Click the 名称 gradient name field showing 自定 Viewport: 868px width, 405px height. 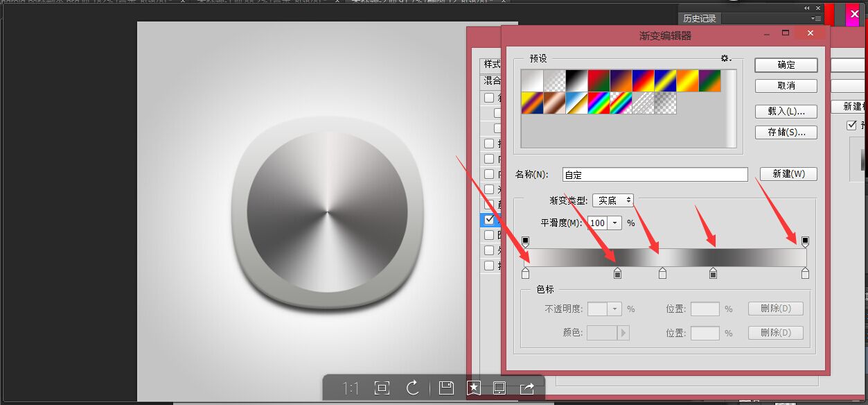pos(654,174)
